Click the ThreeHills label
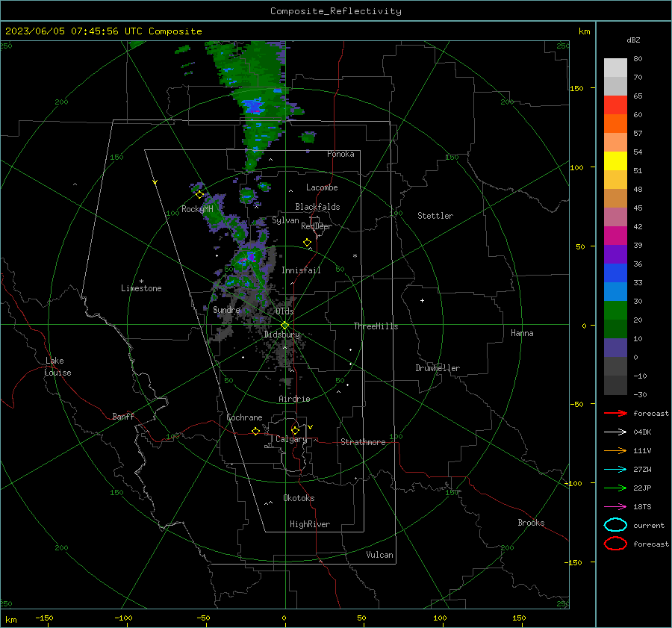Viewport: 672px width, 628px height. [376, 326]
